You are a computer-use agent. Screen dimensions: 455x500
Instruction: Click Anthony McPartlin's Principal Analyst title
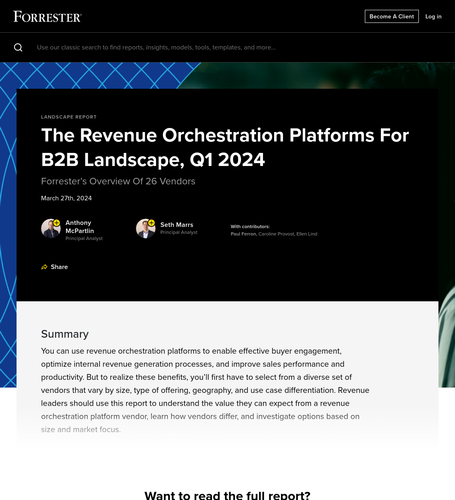pos(84,239)
